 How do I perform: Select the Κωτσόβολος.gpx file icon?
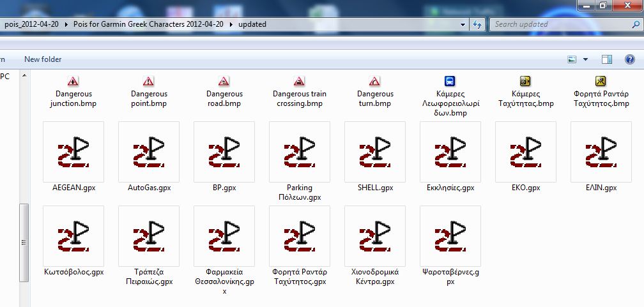coord(73,236)
